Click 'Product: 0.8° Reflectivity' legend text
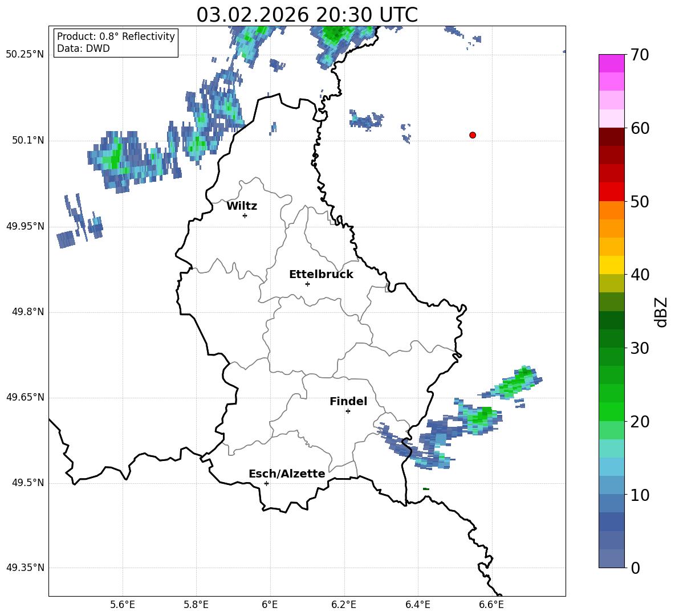This screenshot has width=675, height=616. click(116, 36)
